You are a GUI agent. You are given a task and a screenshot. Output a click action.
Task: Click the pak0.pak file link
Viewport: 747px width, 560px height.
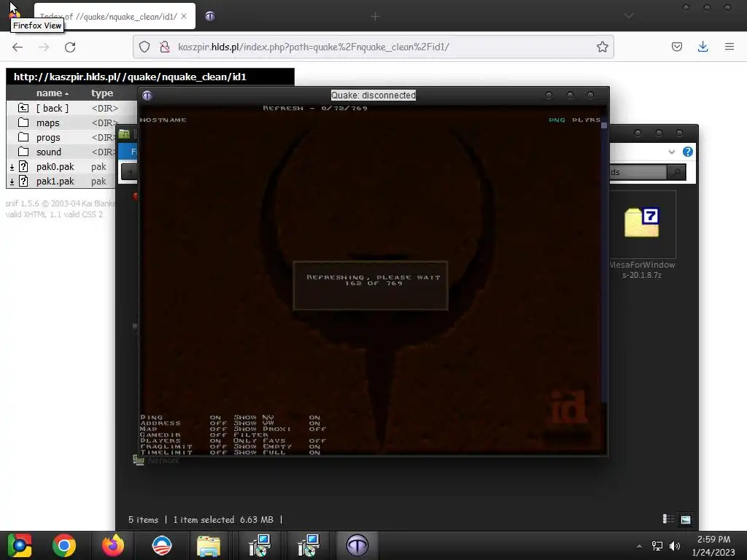pyautogui.click(x=55, y=167)
